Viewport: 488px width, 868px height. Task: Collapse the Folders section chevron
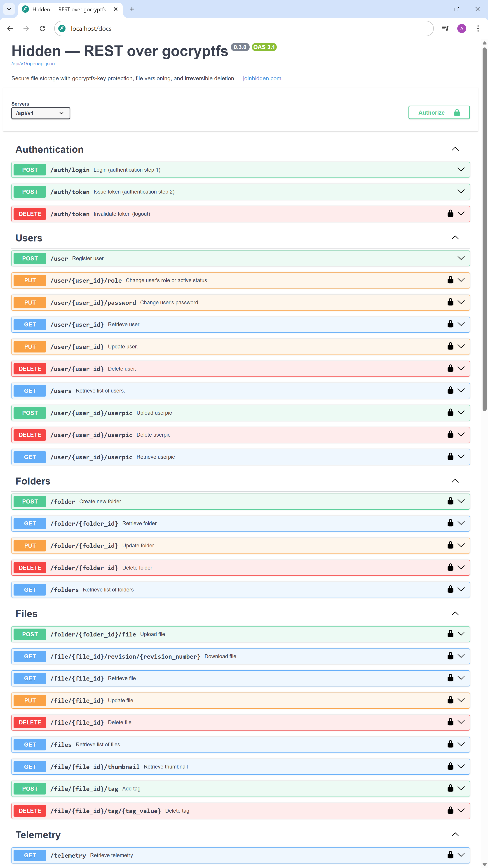(x=455, y=481)
